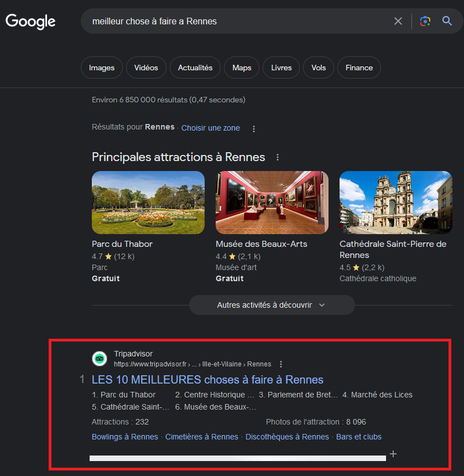The image size is (464, 476).
Task: Switch to the Images tab
Action: tap(102, 68)
